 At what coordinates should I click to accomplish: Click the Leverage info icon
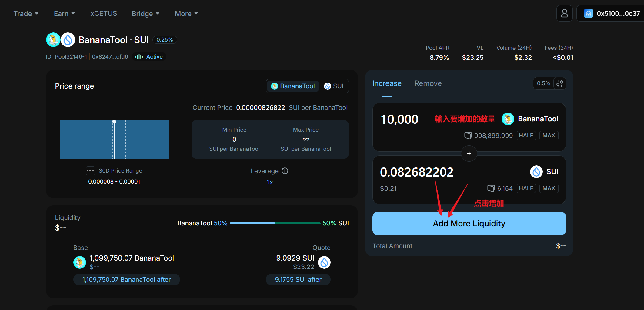tap(285, 171)
